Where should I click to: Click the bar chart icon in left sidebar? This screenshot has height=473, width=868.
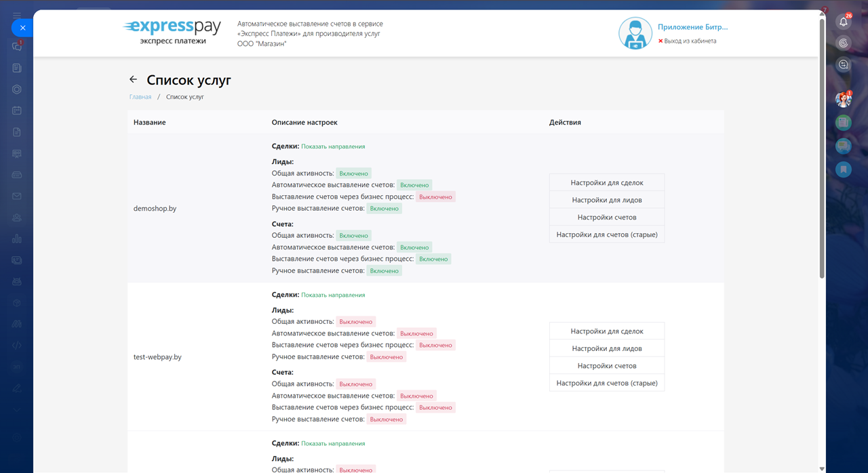tap(17, 239)
